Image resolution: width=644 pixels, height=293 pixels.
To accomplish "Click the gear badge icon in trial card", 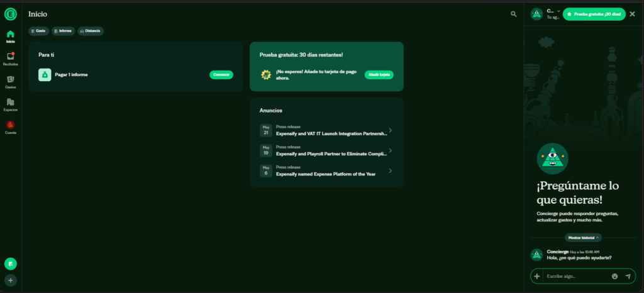I will [266, 75].
